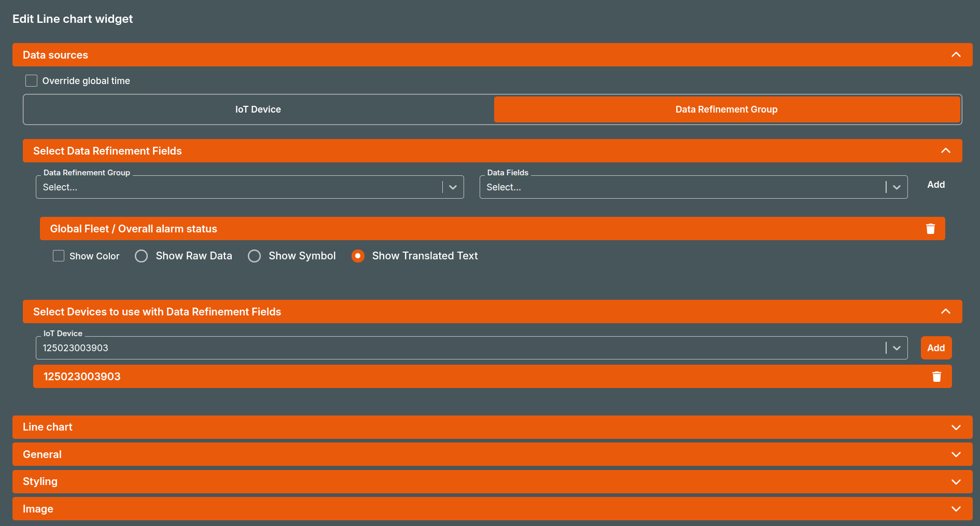
Task: Choose the Show Translated Text radio option
Action: point(358,256)
